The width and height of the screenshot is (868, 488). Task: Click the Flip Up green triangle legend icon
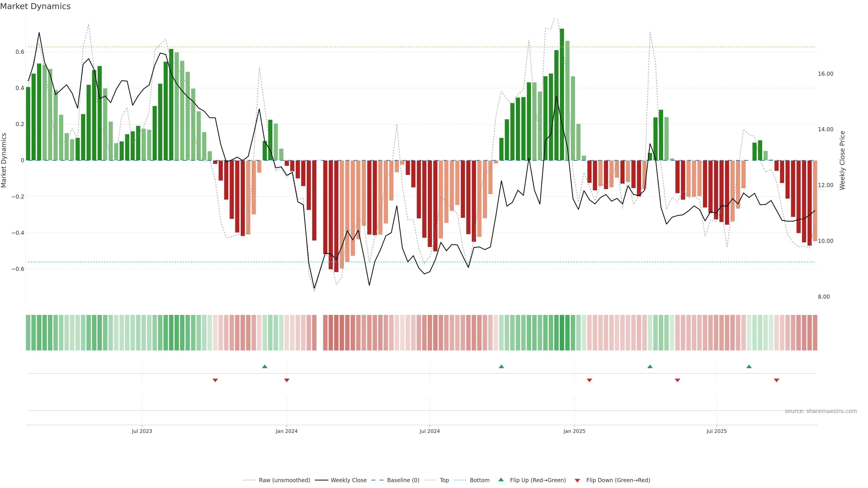pos(501,480)
